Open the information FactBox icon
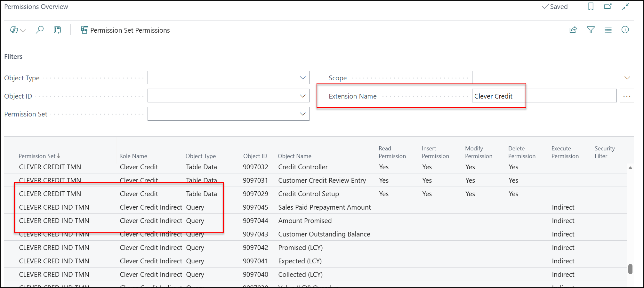 [x=625, y=30]
